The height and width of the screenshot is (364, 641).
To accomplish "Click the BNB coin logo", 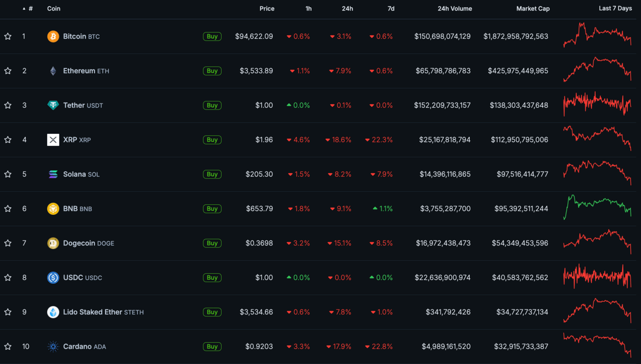I will [53, 209].
